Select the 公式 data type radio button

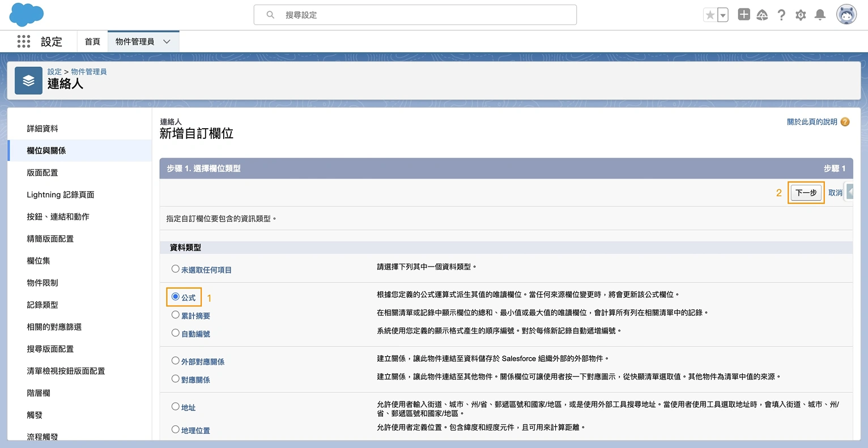pos(176,296)
